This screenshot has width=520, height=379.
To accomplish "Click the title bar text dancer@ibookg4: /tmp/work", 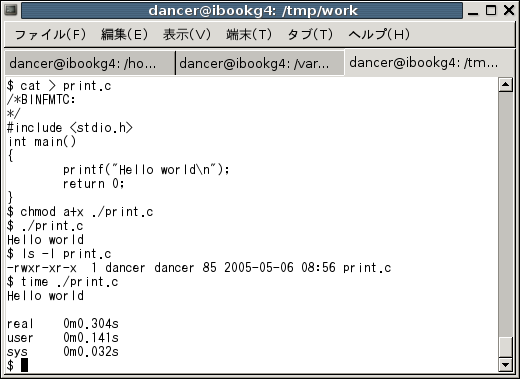I will [253, 11].
